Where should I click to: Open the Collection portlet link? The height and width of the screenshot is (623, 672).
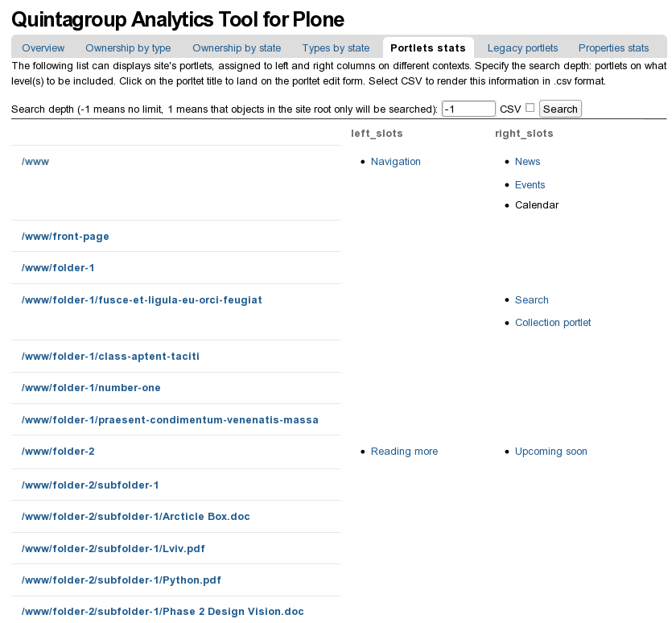[x=552, y=323]
